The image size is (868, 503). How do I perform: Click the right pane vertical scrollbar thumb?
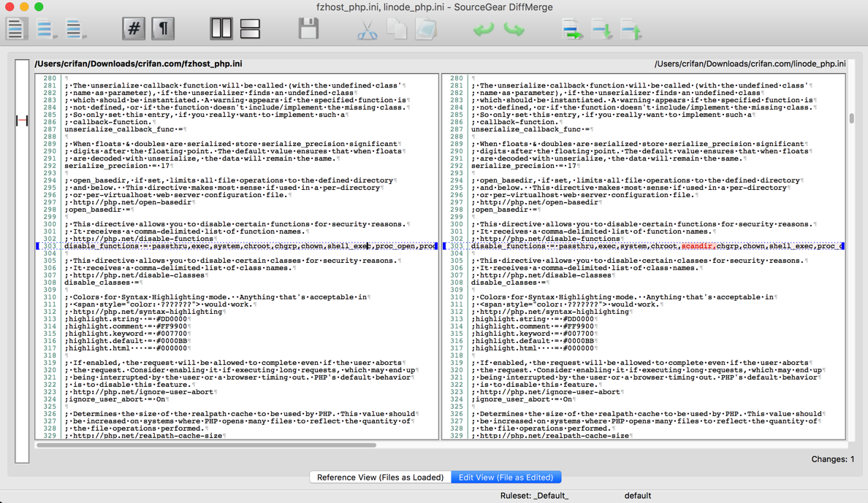click(851, 118)
